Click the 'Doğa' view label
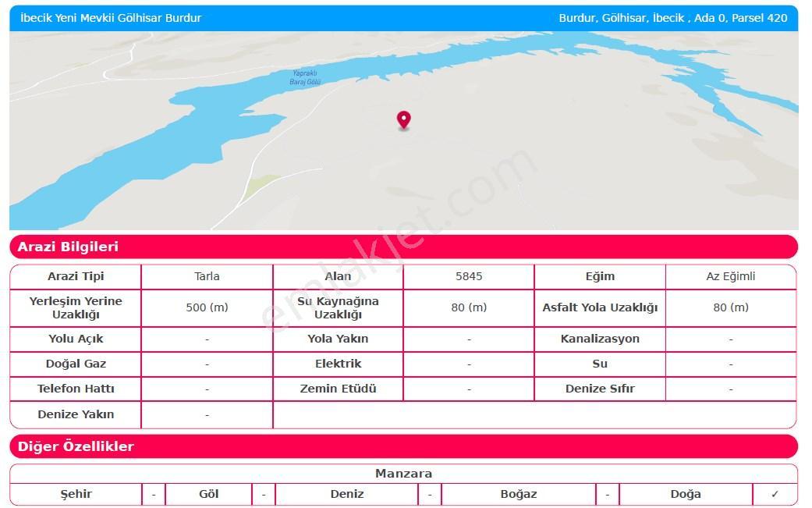 pyautogui.click(x=686, y=494)
